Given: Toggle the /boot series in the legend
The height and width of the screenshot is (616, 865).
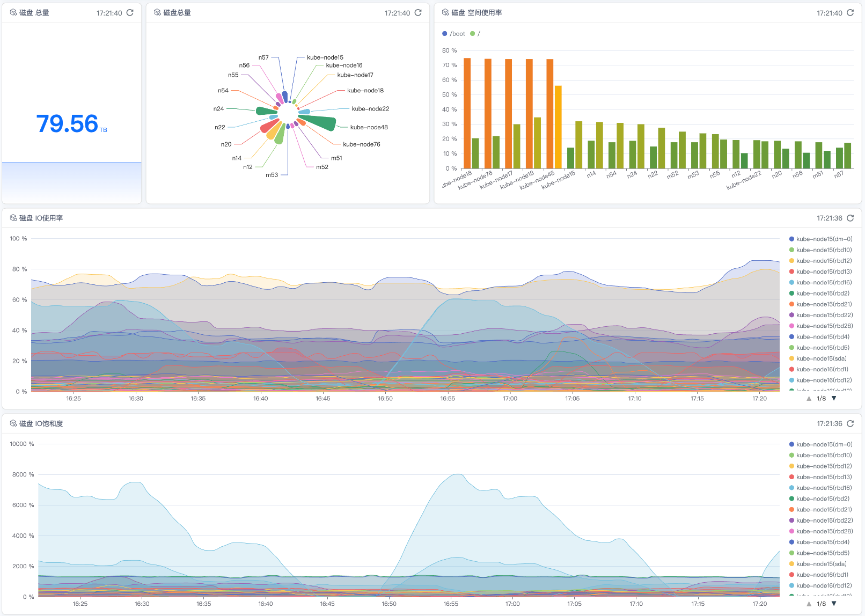Looking at the screenshot, I should point(453,34).
